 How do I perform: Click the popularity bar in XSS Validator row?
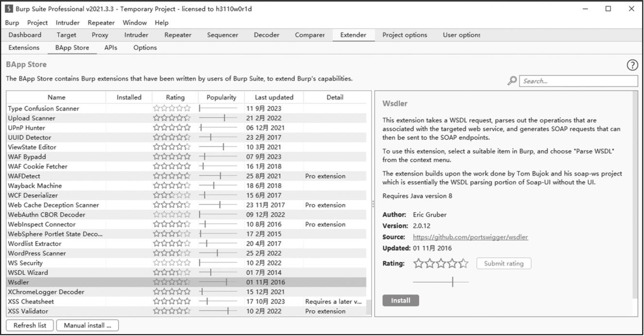point(218,311)
